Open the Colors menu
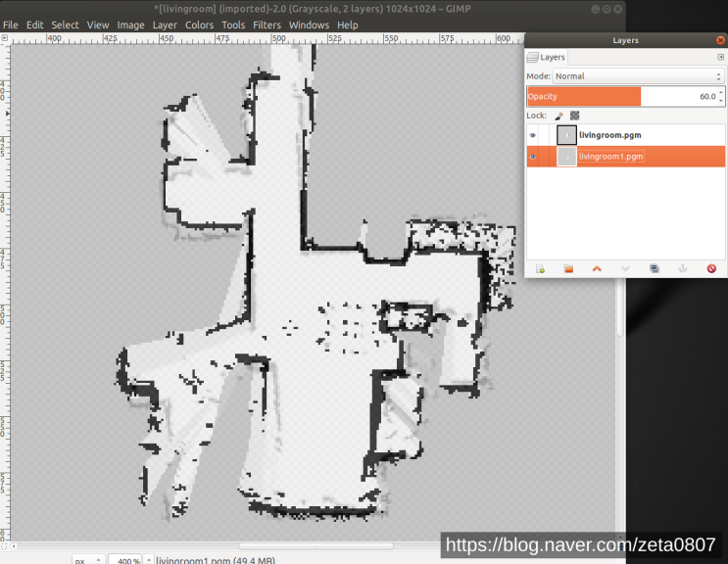728x564 pixels. (199, 25)
